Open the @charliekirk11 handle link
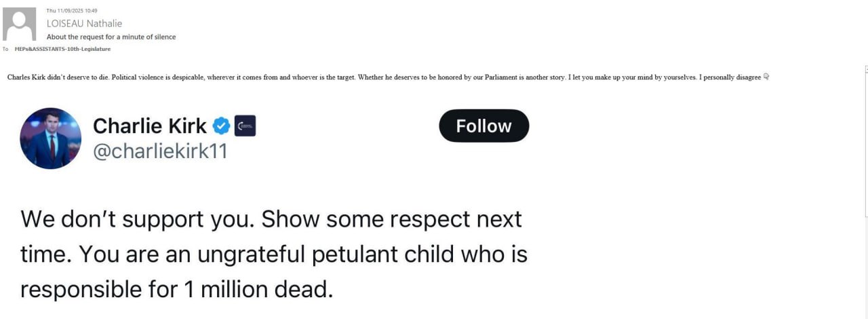868x319 pixels. click(160, 151)
